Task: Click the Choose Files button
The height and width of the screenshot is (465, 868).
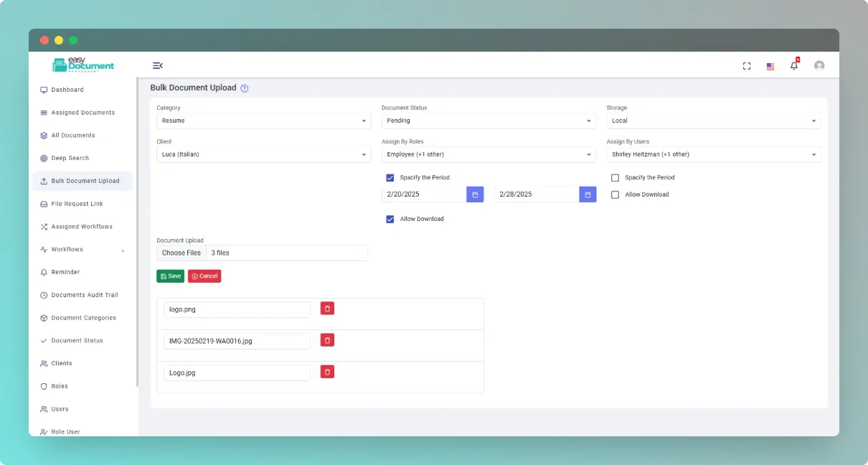Action: tap(181, 253)
